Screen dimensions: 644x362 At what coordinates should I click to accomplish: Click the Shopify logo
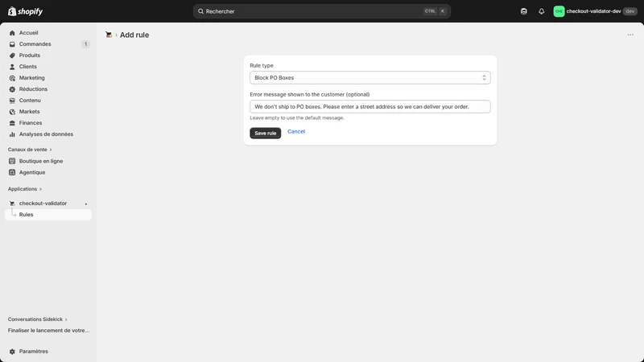point(25,11)
